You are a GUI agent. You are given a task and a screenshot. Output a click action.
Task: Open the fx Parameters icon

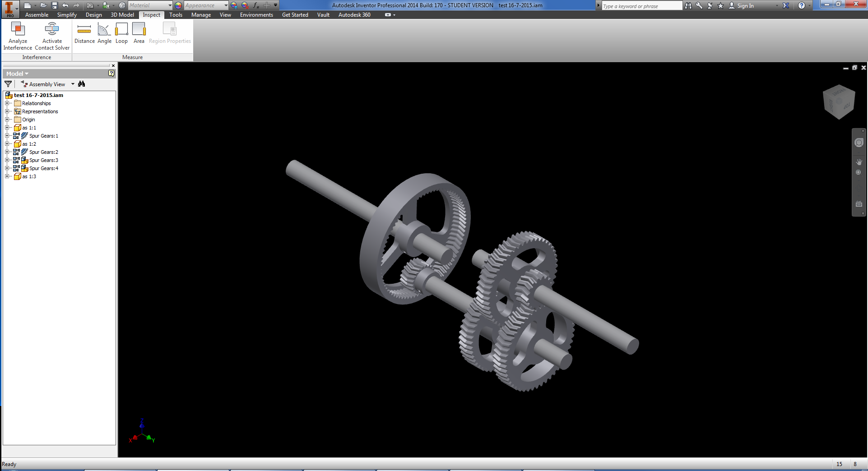pos(256,5)
